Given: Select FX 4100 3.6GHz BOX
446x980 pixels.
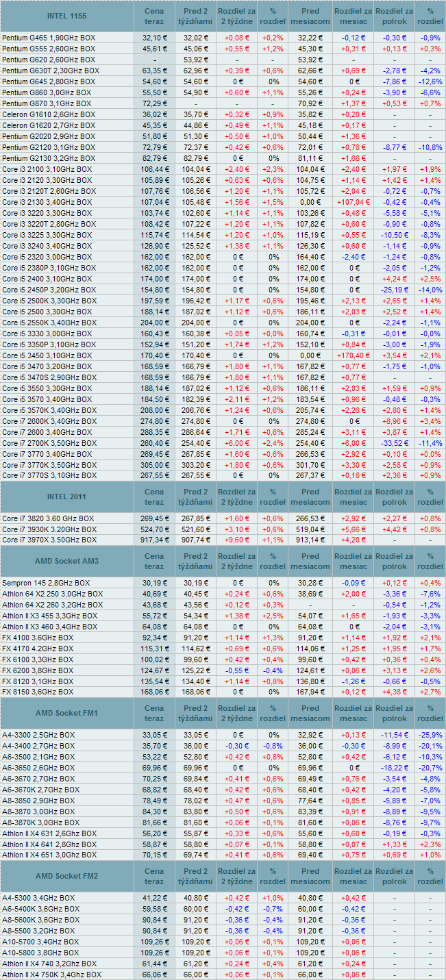Looking at the screenshot, I should pos(38,638).
